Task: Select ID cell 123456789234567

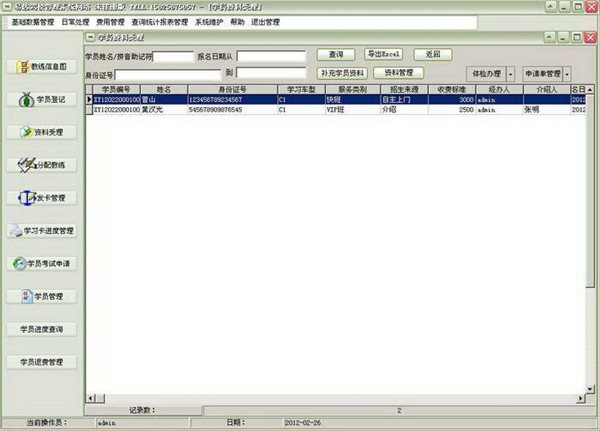Action: [233, 100]
